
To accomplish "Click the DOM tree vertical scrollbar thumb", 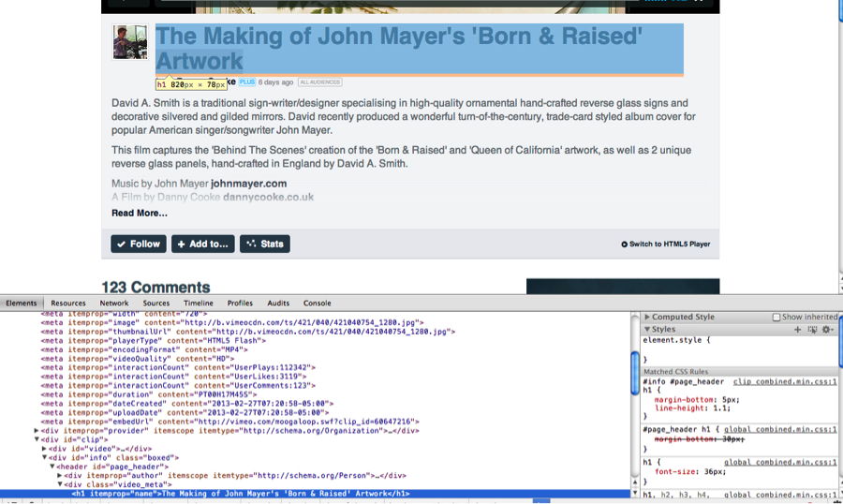I will point(635,373).
